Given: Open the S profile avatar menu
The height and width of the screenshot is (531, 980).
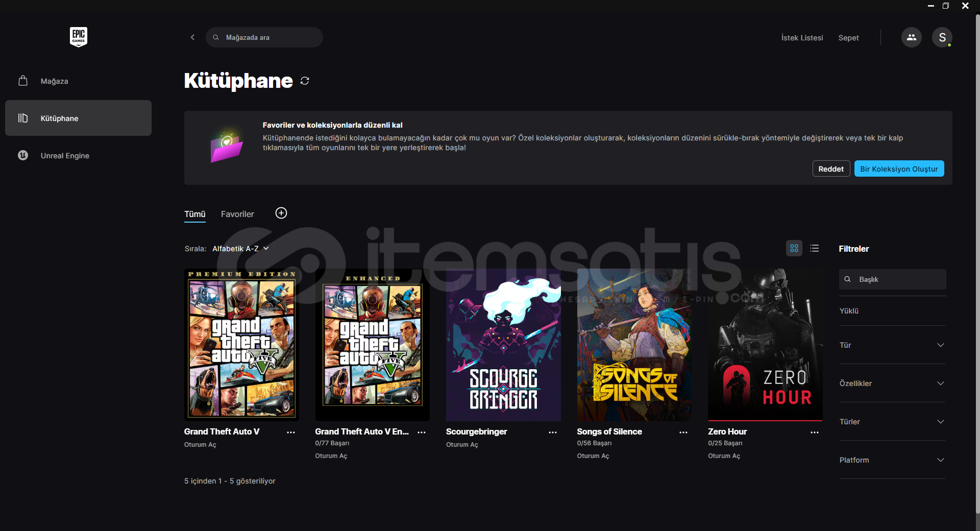Looking at the screenshot, I should [x=942, y=37].
